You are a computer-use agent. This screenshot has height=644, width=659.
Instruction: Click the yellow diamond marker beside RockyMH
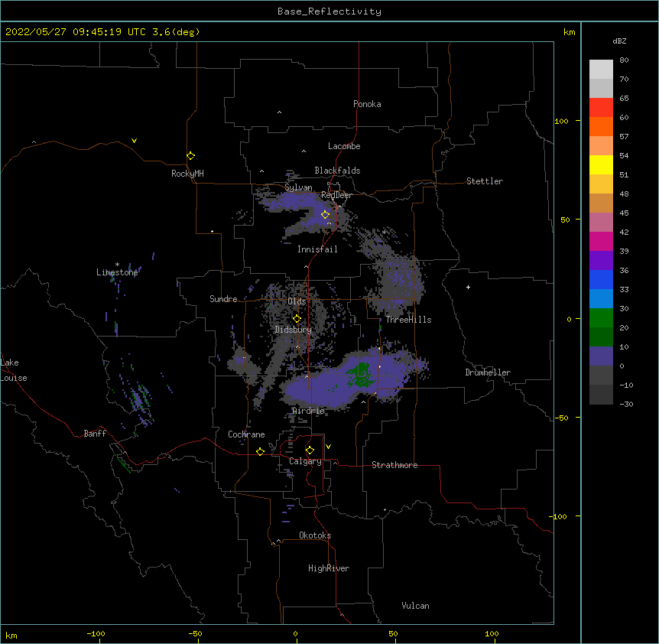click(190, 156)
